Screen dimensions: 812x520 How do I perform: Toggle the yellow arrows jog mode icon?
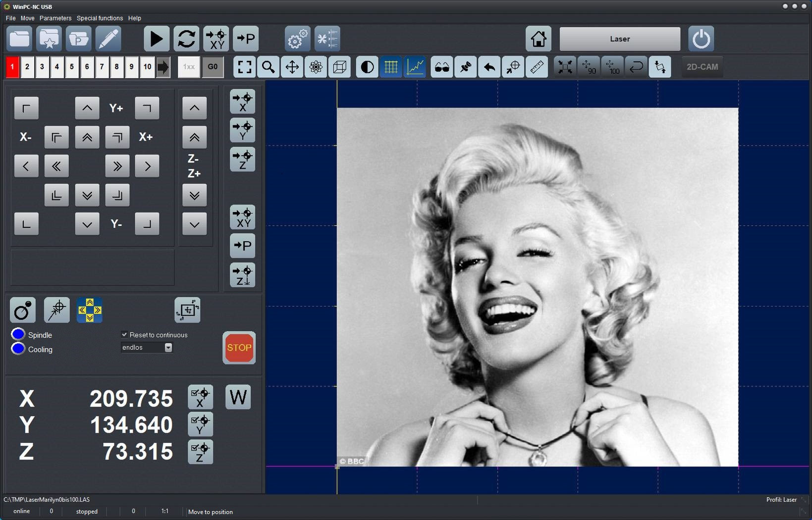(90, 310)
